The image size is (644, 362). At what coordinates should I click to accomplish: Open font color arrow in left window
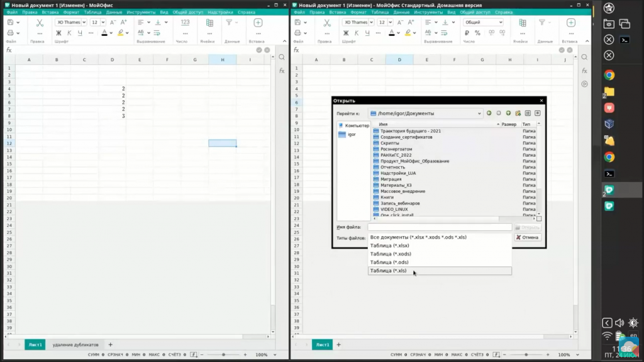point(111,33)
